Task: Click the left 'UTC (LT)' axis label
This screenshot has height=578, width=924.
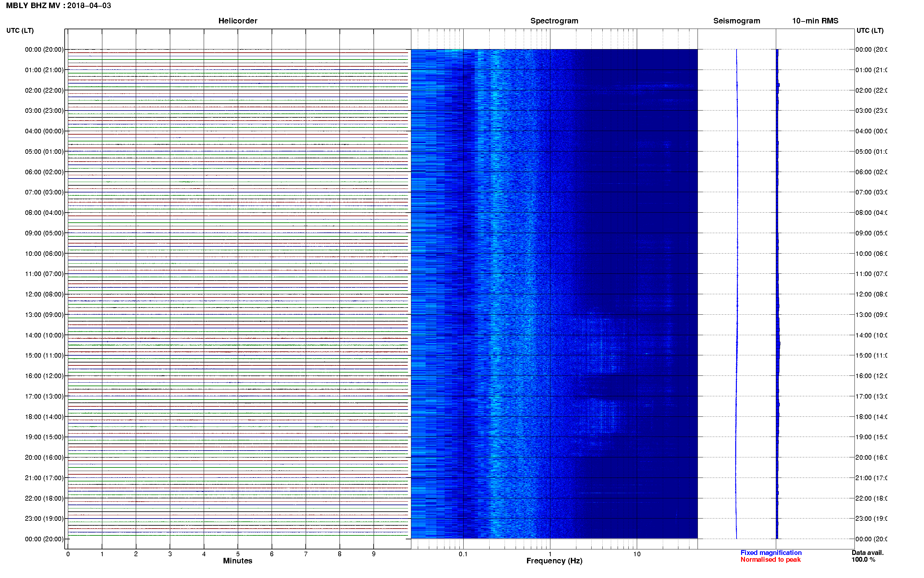Action: tap(20, 31)
